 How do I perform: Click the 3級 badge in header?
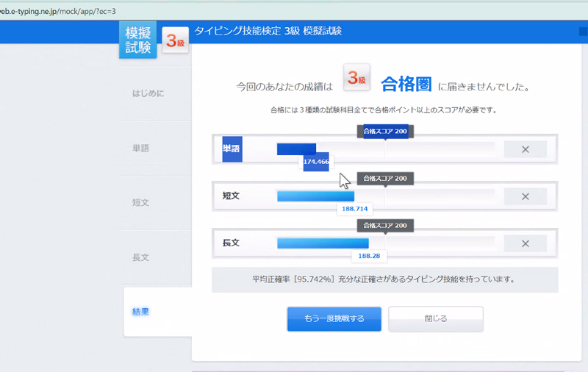coord(176,41)
